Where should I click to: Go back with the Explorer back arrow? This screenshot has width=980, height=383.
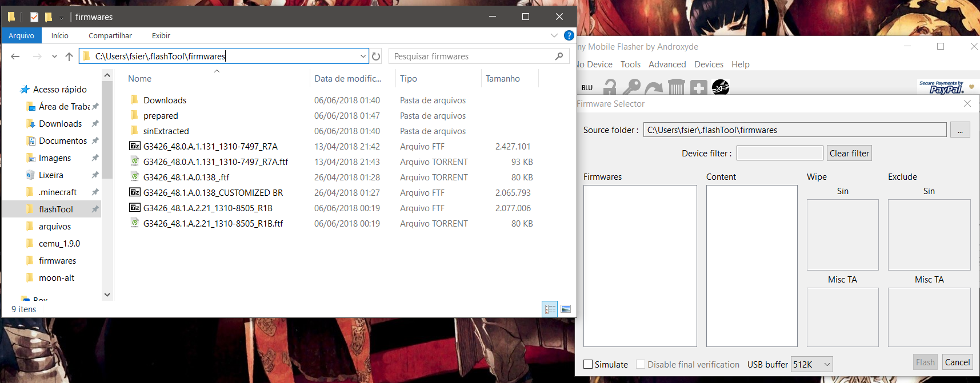(15, 56)
